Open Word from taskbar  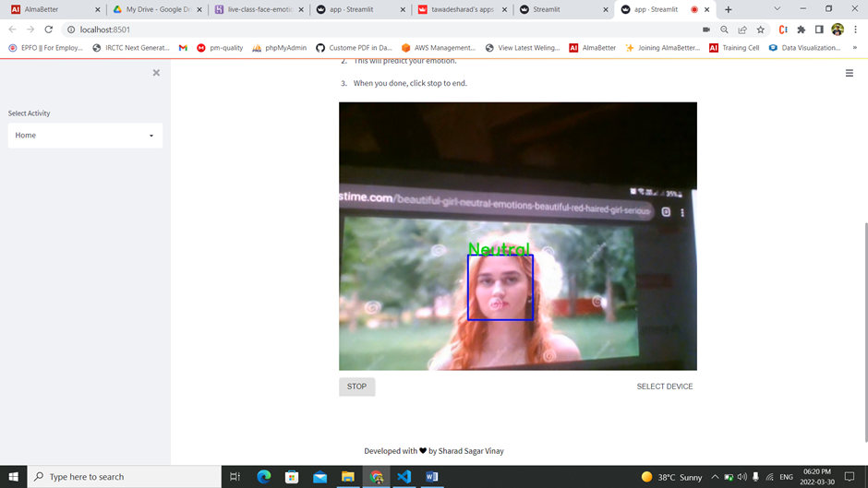click(x=432, y=476)
